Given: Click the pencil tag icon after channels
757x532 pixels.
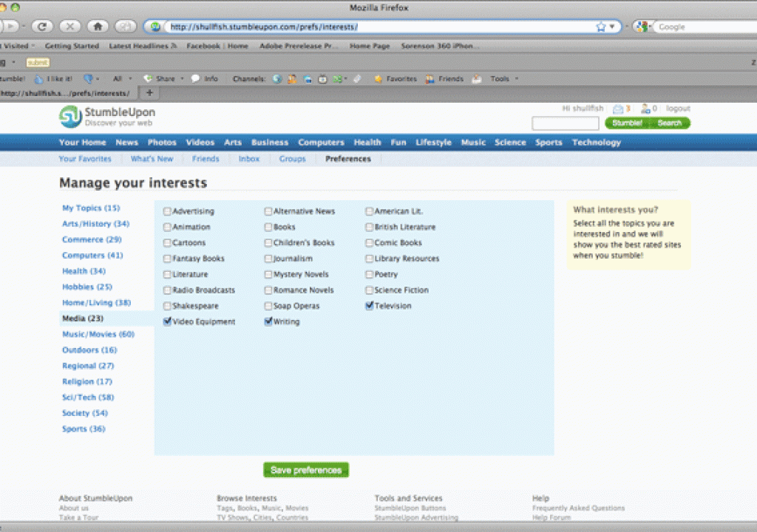Looking at the screenshot, I should click(357, 78).
